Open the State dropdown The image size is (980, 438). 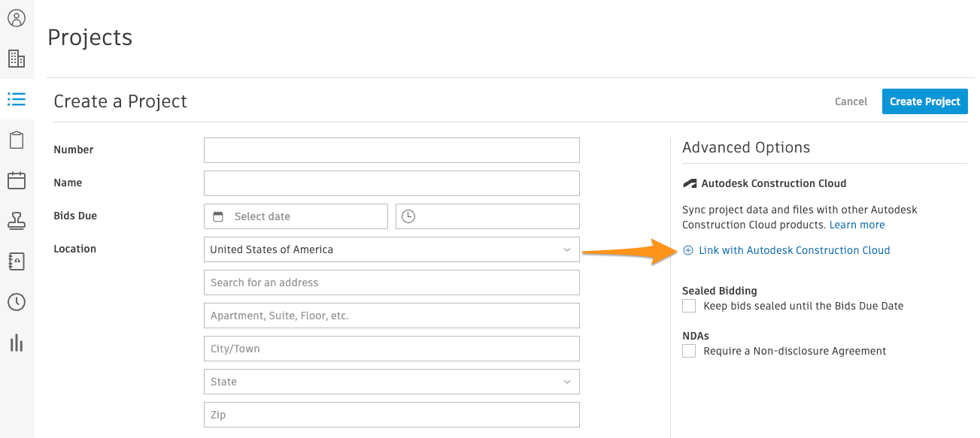392,382
